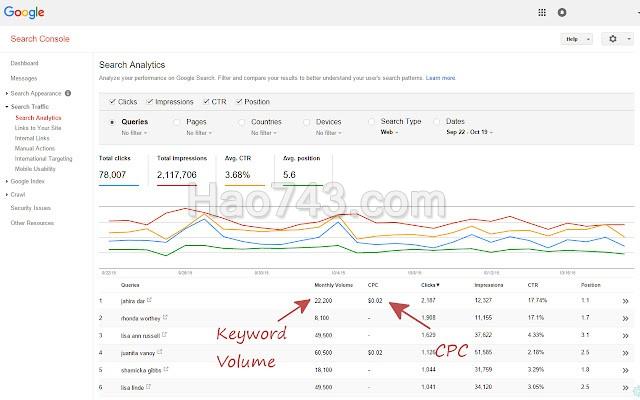Select the Countries radio button
The width and height of the screenshot is (640, 400).
coord(242,122)
